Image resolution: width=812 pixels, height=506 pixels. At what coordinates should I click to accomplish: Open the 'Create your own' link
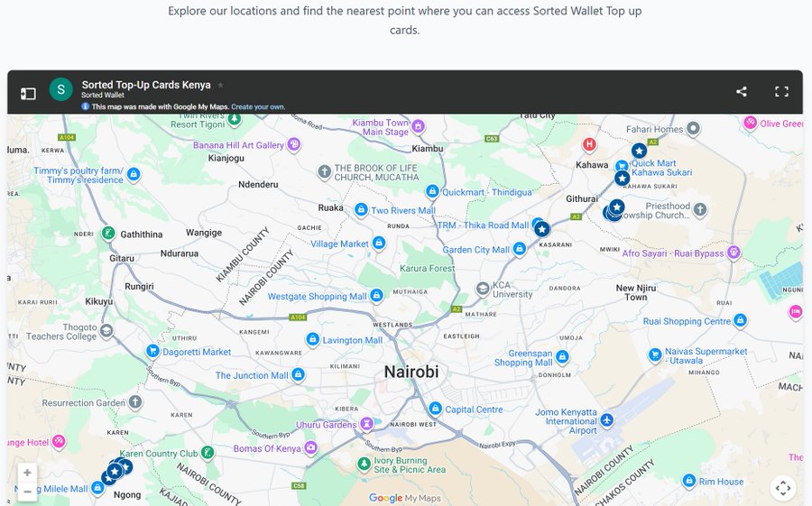(258, 107)
